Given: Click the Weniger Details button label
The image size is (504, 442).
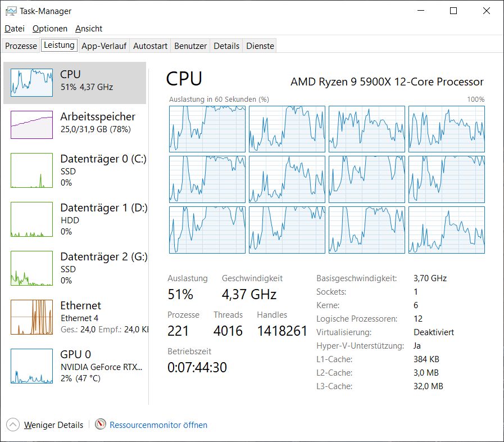Looking at the screenshot, I should point(53,425).
